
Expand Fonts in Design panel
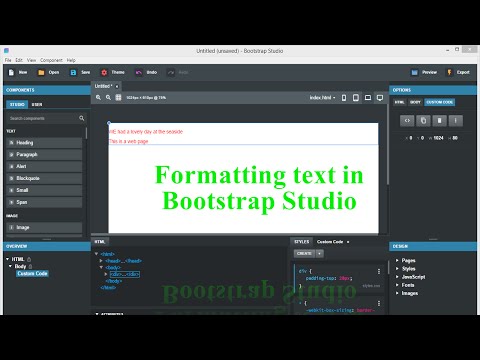tap(397, 285)
